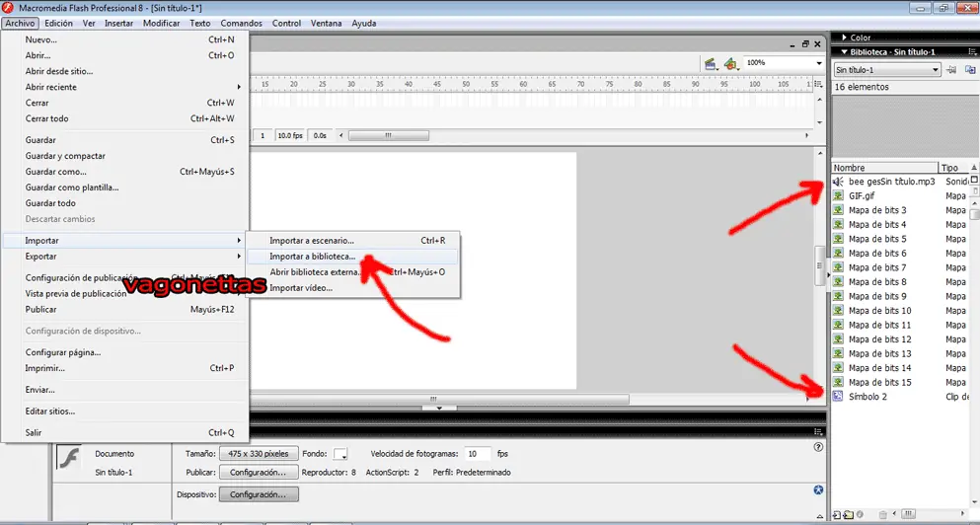Image resolution: width=980 pixels, height=525 pixels.
Task: Open the Properties panel help question icon
Action: [x=819, y=447]
